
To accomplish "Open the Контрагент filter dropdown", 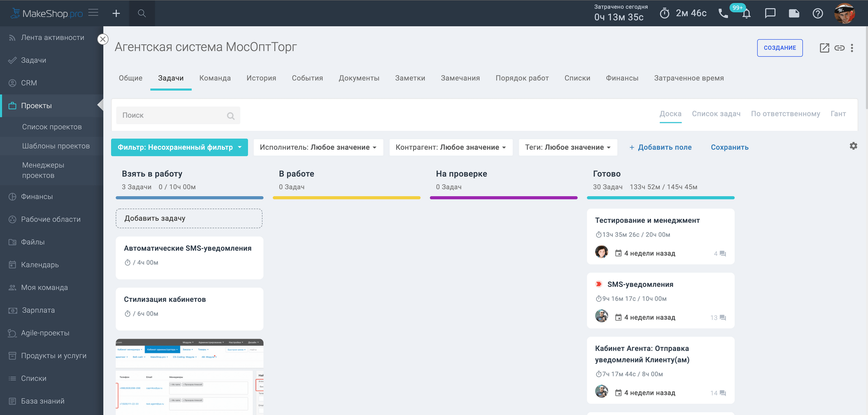I will coord(451,147).
